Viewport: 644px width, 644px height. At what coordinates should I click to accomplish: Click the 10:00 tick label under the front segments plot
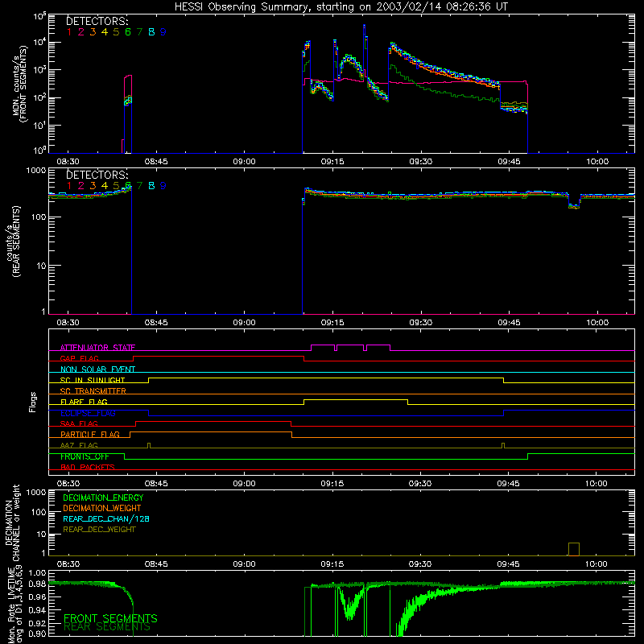(x=597, y=162)
